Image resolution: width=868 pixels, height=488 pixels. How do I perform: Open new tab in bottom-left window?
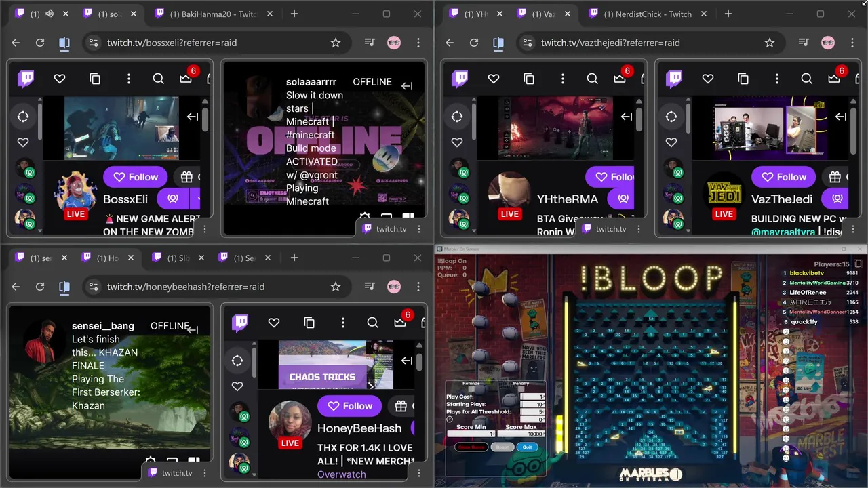point(294,258)
